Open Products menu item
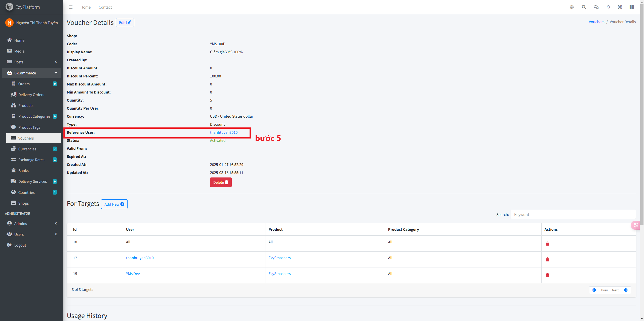Image resolution: width=644 pixels, height=321 pixels. (33, 105)
